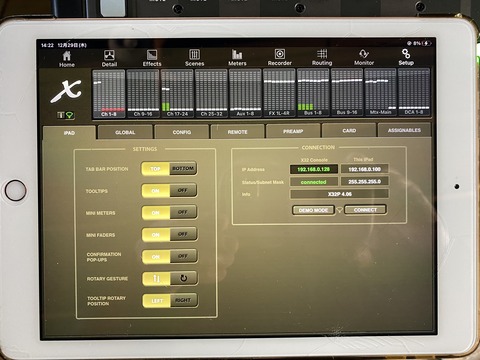This screenshot has height=360, width=480.
Task: Set tooltip rotary position to RIGHT
Action: [x=184, y=300]
